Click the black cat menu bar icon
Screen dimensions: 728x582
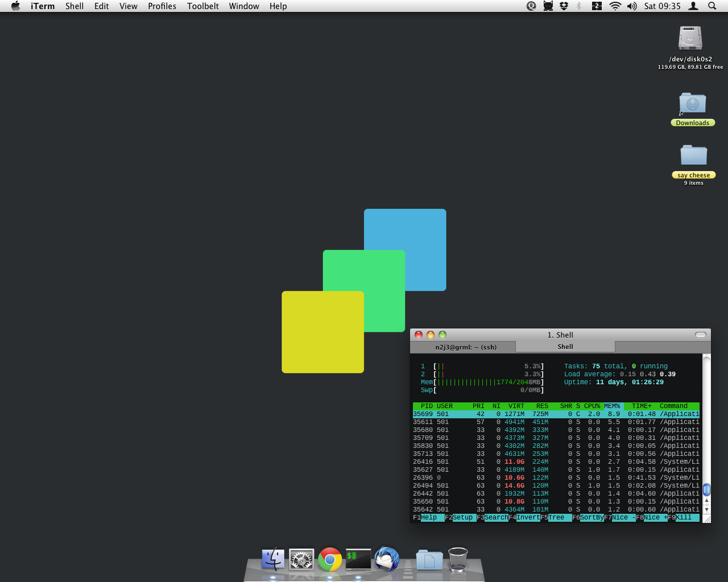(548, 6)
